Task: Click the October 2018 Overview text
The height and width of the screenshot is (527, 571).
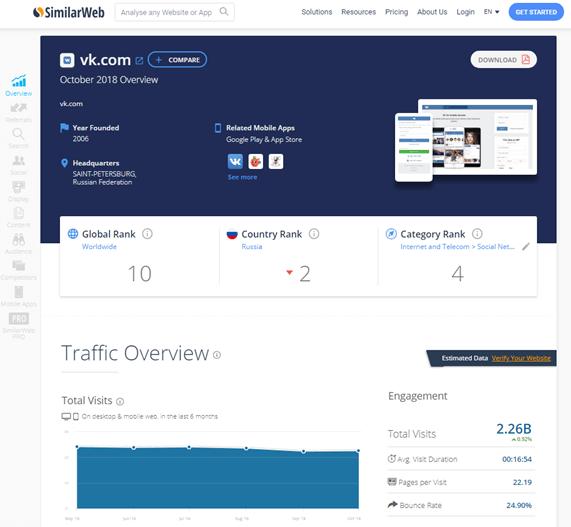Action: click(x=109, y=80)
